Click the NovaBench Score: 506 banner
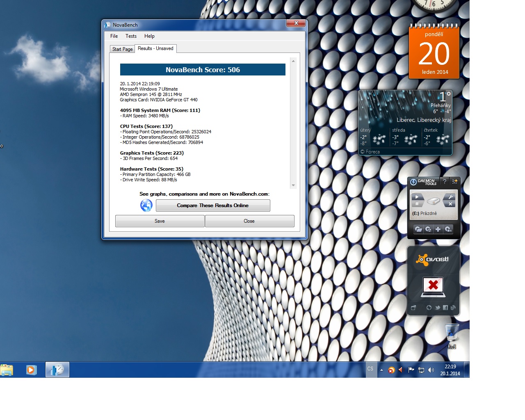 (203, 70)
